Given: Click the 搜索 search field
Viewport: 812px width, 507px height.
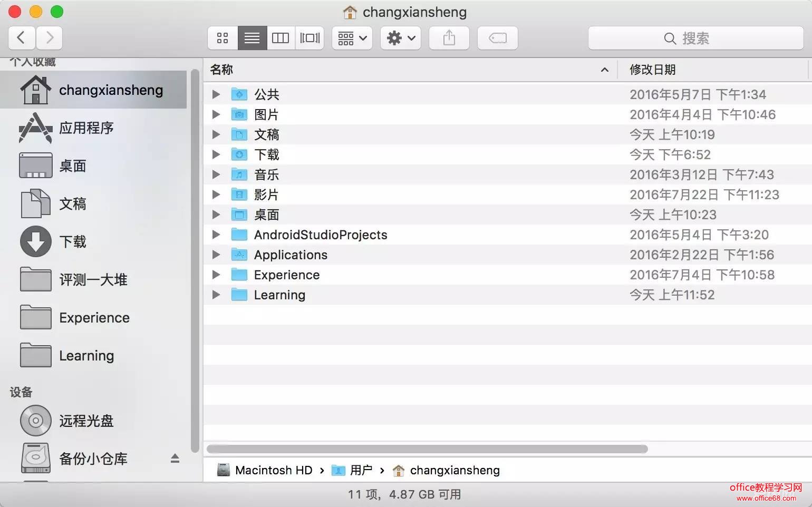Looking at the screenshot, I should pyautogui.click(x=695, y=38).
